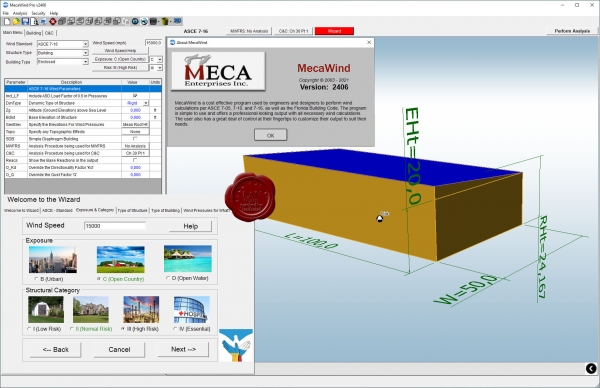This screenshot has height=388, width=600.
Task: Click the print preview toolbar icon
Action: point(34,21)
